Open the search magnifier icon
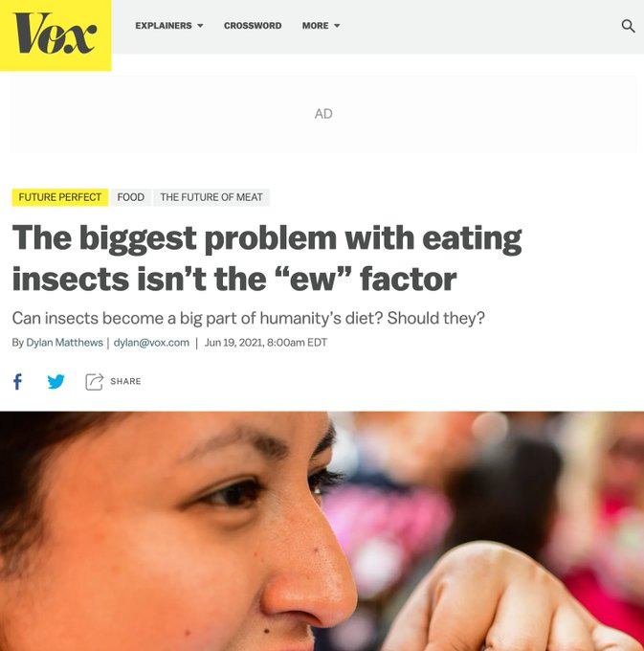Viewport: 644px width, 651px height. coord(628,26)
